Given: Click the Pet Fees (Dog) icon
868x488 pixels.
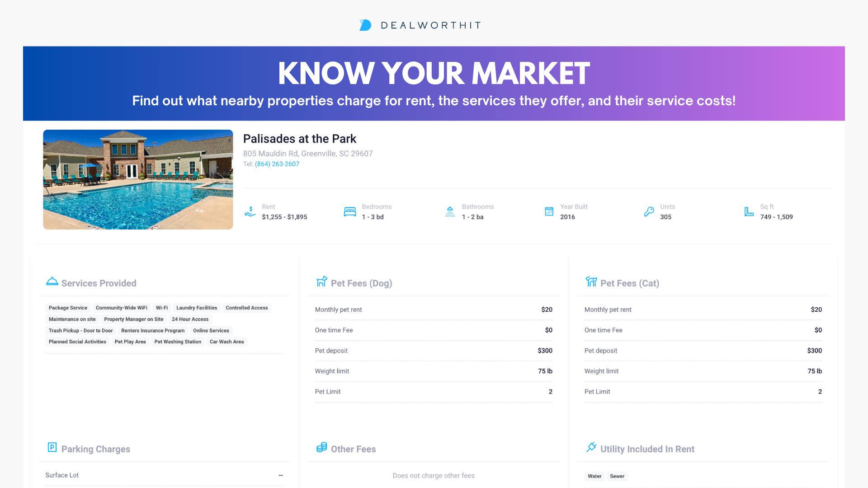Looking at the screenshot, I should (x=321, y=282).
